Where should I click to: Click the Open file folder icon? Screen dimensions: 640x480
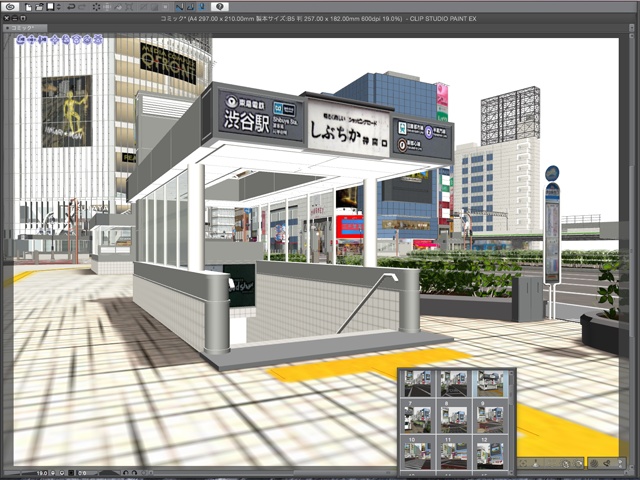(x=39, y=7)
